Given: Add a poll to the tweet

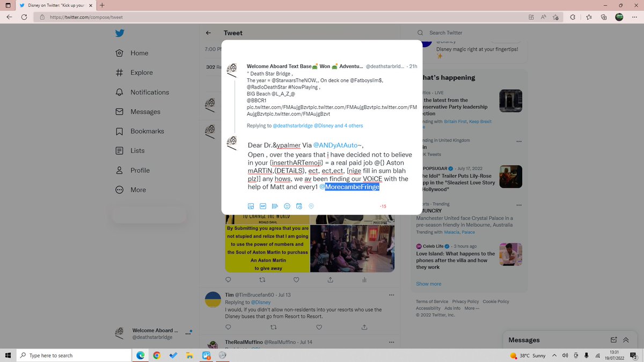Looking at the screenshot, I should click(x=275, y=206).
